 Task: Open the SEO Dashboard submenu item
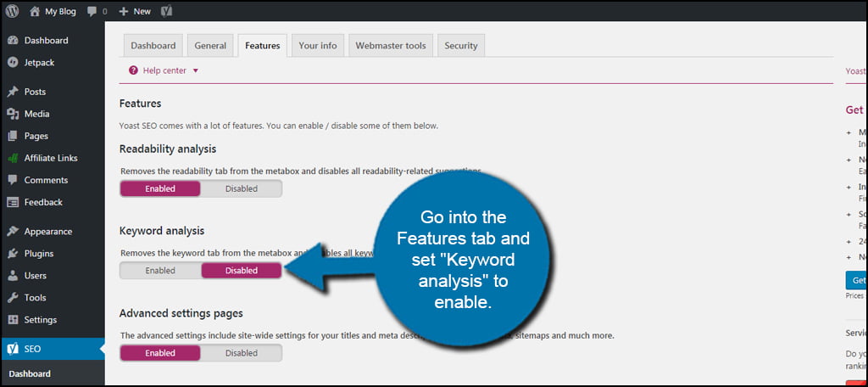30,373
